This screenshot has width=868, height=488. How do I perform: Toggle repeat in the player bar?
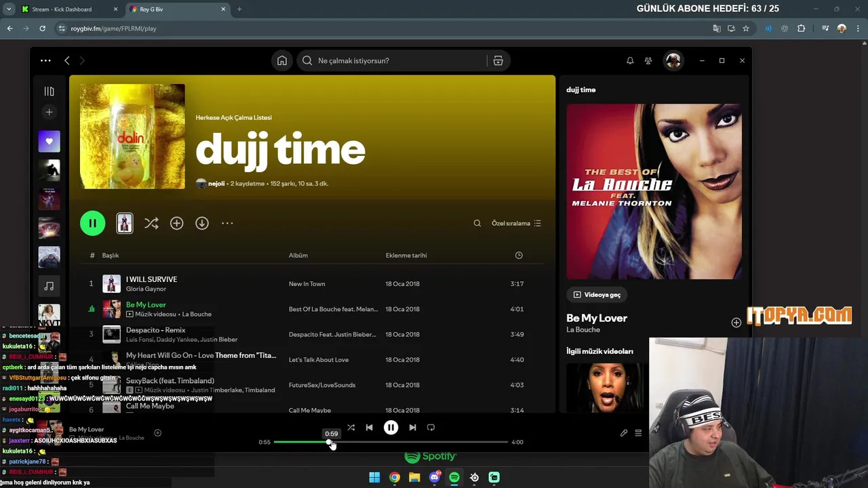[431, 428]
